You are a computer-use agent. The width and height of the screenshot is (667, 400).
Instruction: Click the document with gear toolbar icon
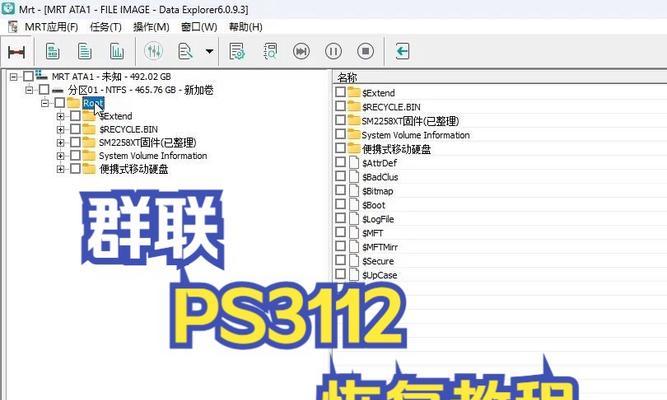[237, 51]
